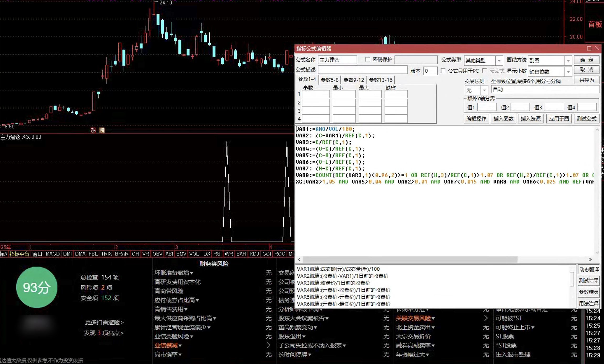Screen dimensions: 604x364
Task: Switch to 参数9-12 tab
Action: [354, 80]
